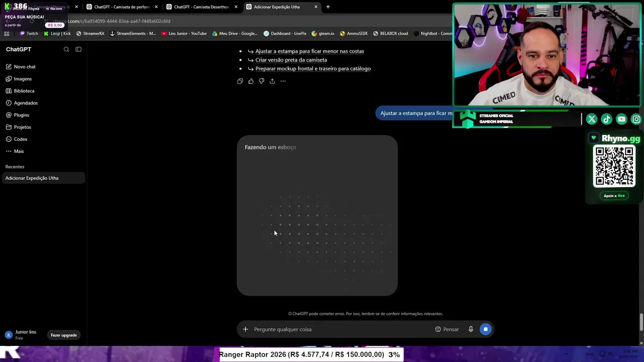
Task: Close the 'ChatGPT - Camiseta Desenhon' tab
Action: tap(236, 7)
